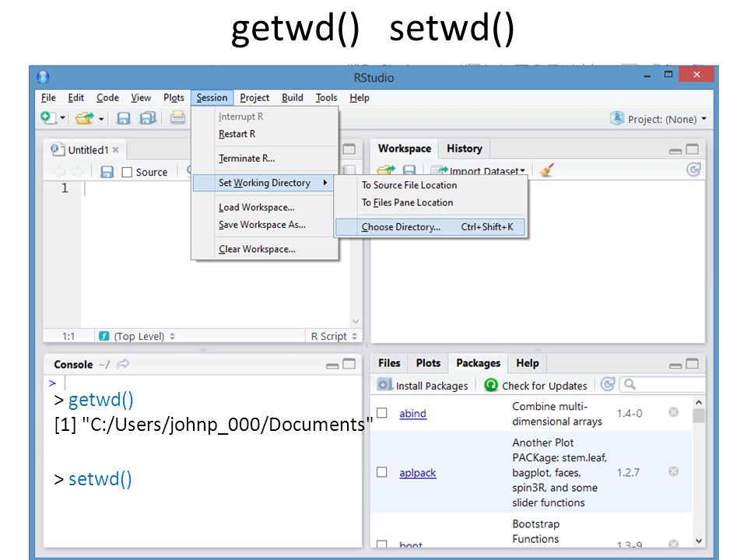
Task: Open the Import Dataset dropdown
Action: 478,170
